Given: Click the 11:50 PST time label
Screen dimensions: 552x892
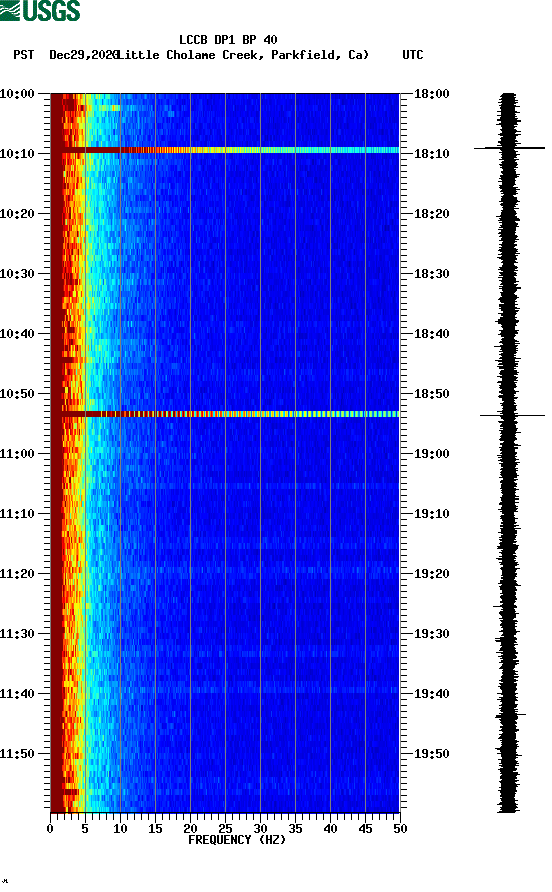Looking at the screenshot, I should point(17,754).
